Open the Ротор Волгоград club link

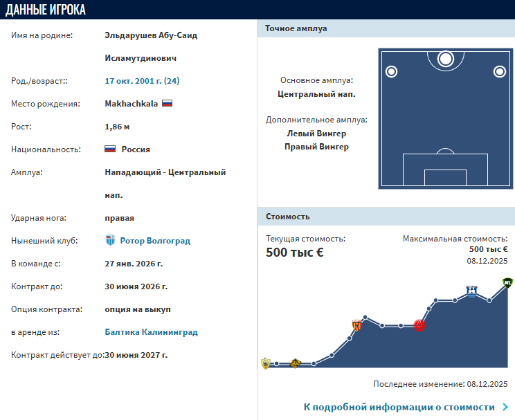tap(155, 241)
